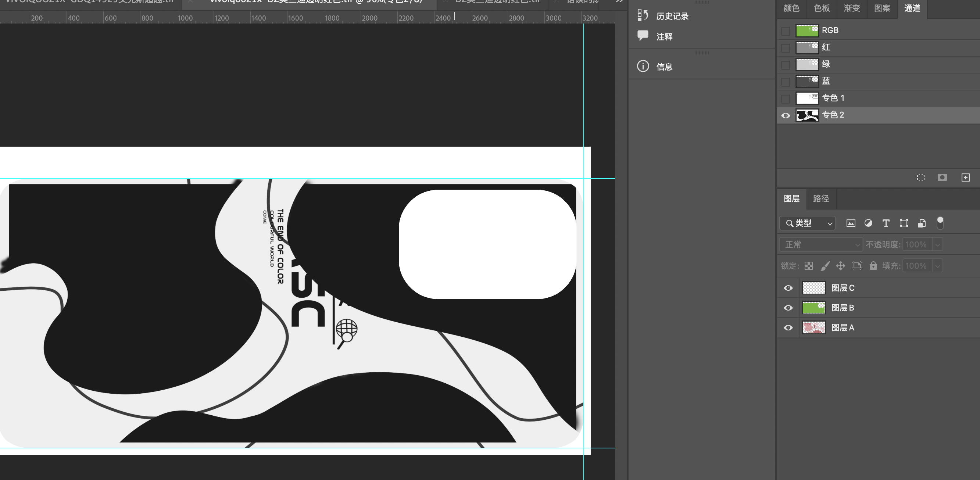Turn layer filtering toggle switch off
980x480 pixels.
(940, 223)
